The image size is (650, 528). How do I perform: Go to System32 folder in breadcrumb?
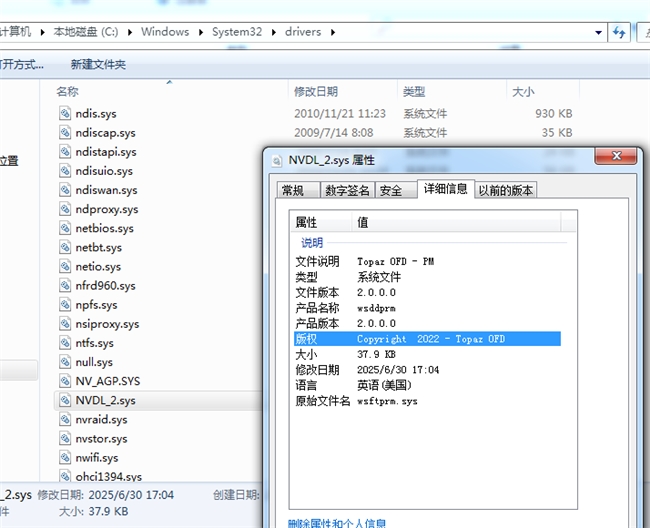[237, 32]
